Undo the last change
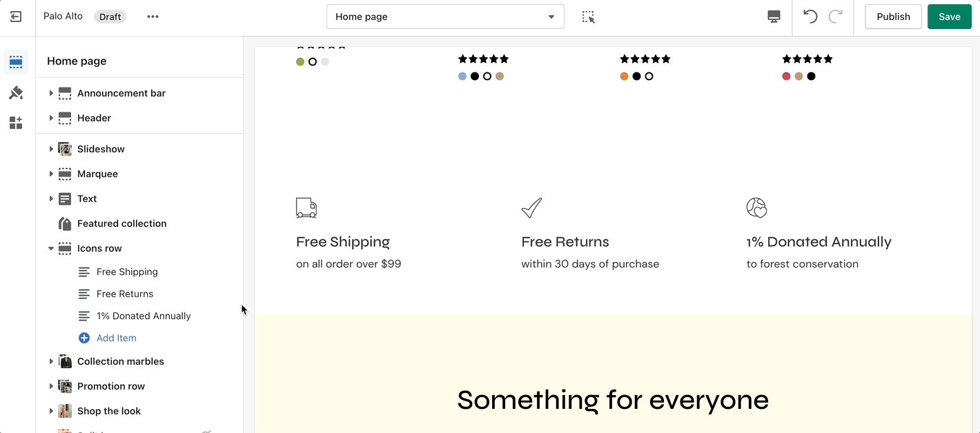The height and width of the screenshot is (433, 980). (x=810, y=17)
